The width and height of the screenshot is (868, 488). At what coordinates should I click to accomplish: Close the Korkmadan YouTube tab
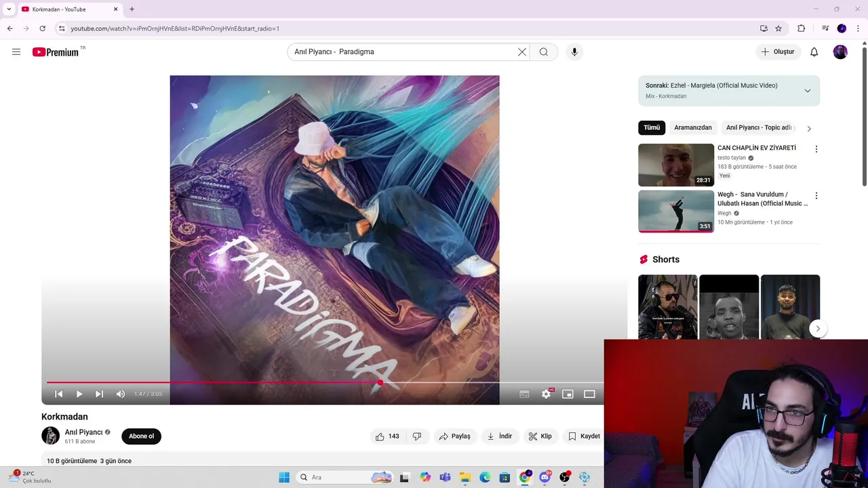[115, 9]
